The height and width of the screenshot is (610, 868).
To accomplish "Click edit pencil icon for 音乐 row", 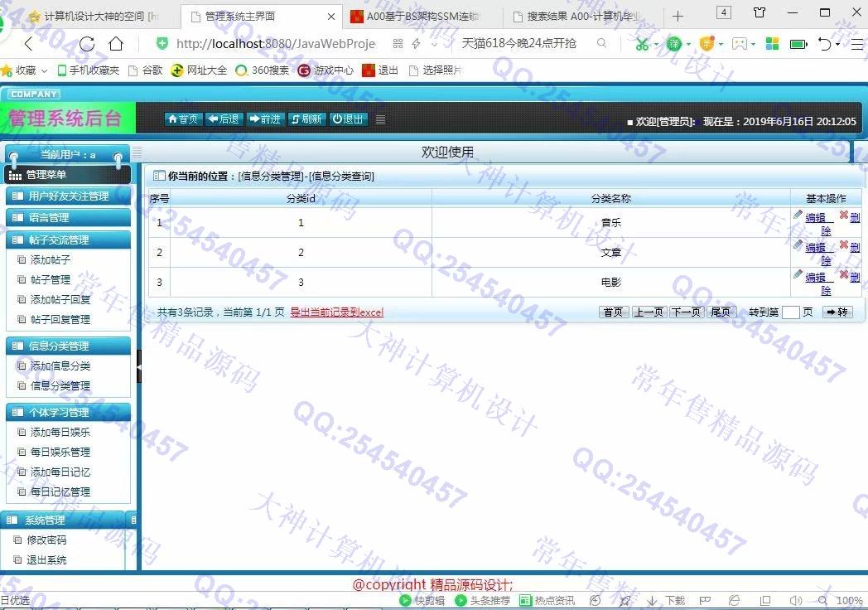I will (x=798, y=215).
